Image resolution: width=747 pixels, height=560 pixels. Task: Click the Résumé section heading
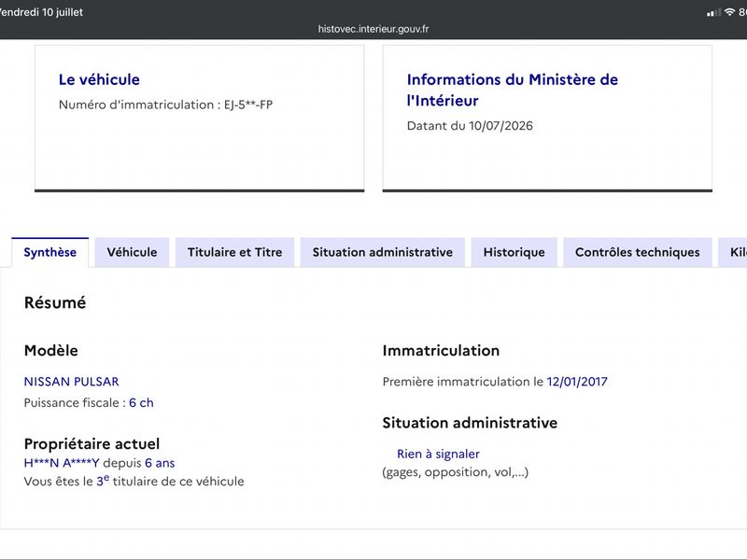point(55,302)
